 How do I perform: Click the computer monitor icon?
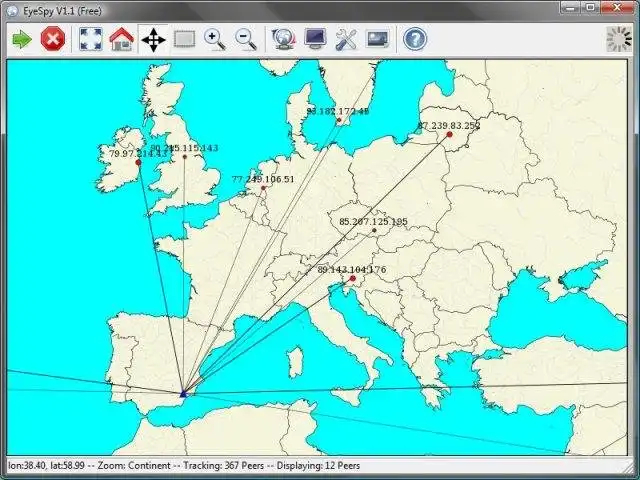pyautogui.click(x=315, y=39)
